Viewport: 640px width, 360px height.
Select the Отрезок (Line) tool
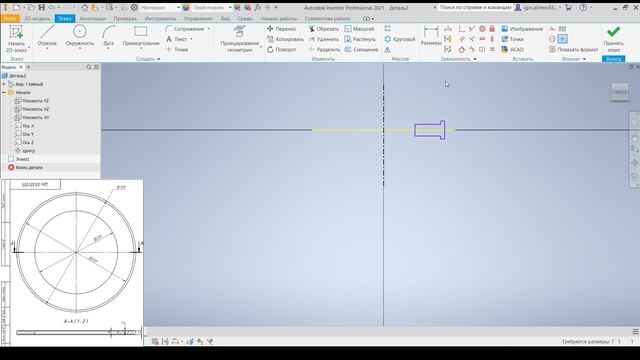pyautogui.click(x=47, y=36)
